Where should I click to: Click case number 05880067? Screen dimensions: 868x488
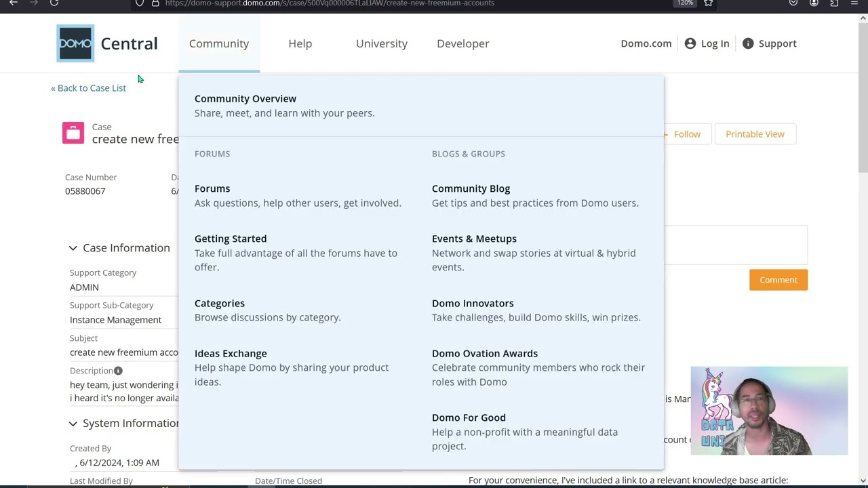click(85, 191)
